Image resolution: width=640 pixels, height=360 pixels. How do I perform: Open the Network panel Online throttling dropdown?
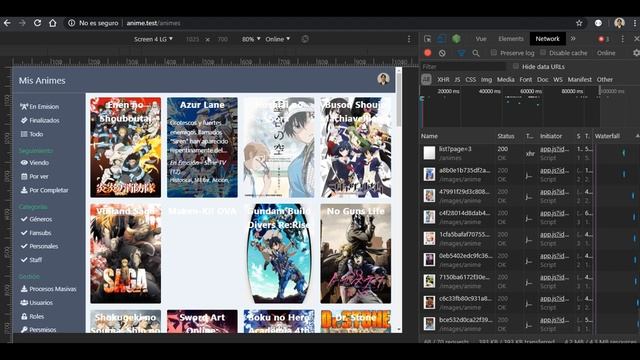click(606, 53)
